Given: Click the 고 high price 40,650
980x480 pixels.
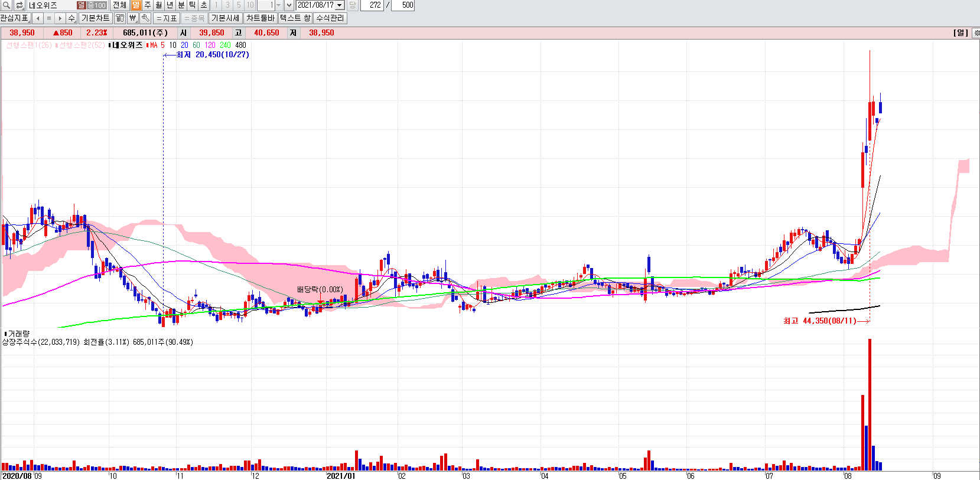Looking at the screenshot, I should point(266,33).
